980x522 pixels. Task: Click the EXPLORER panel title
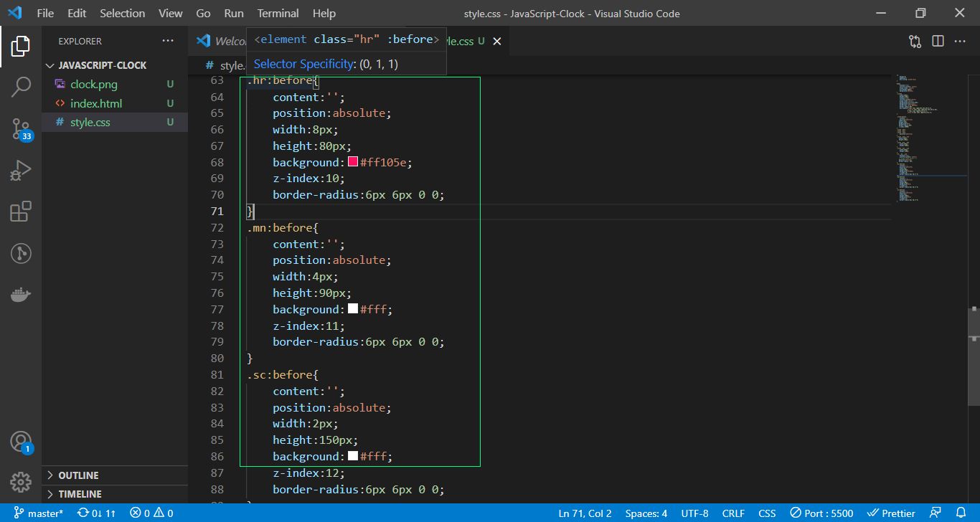tap(80, 42)
